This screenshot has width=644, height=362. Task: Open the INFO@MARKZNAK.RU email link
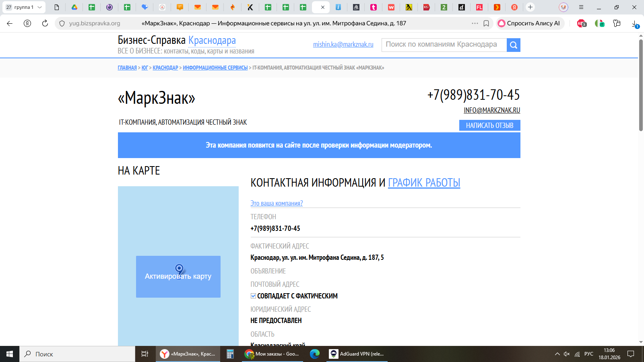492,110
